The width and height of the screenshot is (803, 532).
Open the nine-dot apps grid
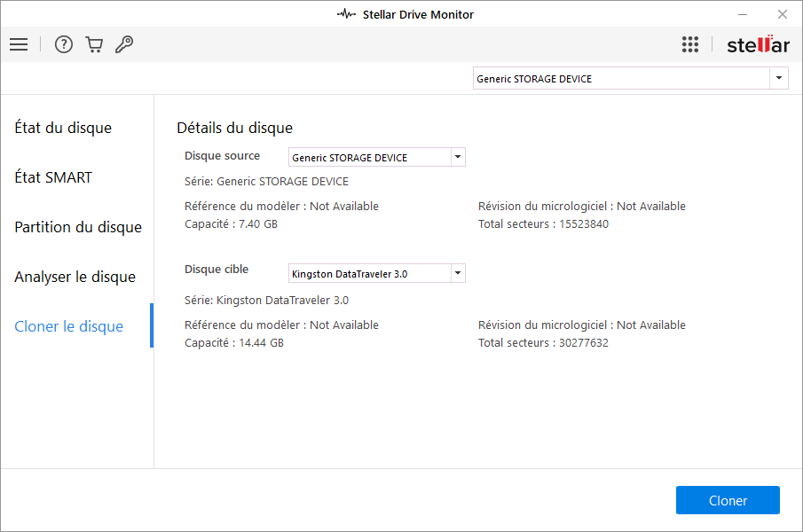690,44
